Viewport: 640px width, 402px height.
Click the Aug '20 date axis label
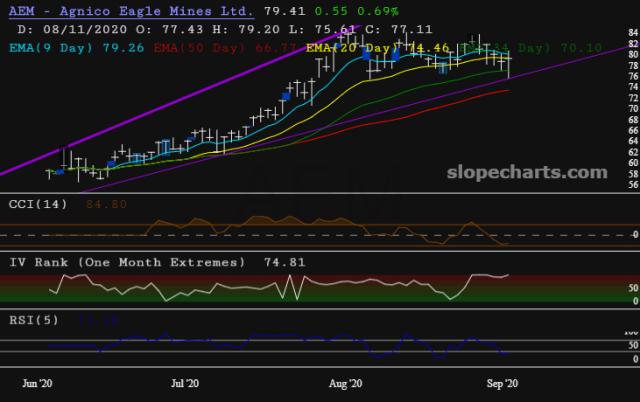point(346,383)
